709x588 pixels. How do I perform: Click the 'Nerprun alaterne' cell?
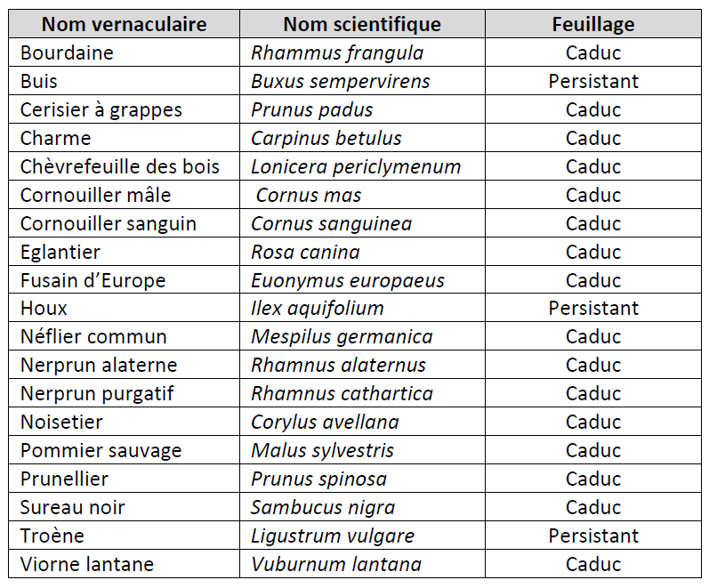pos(99,366)
